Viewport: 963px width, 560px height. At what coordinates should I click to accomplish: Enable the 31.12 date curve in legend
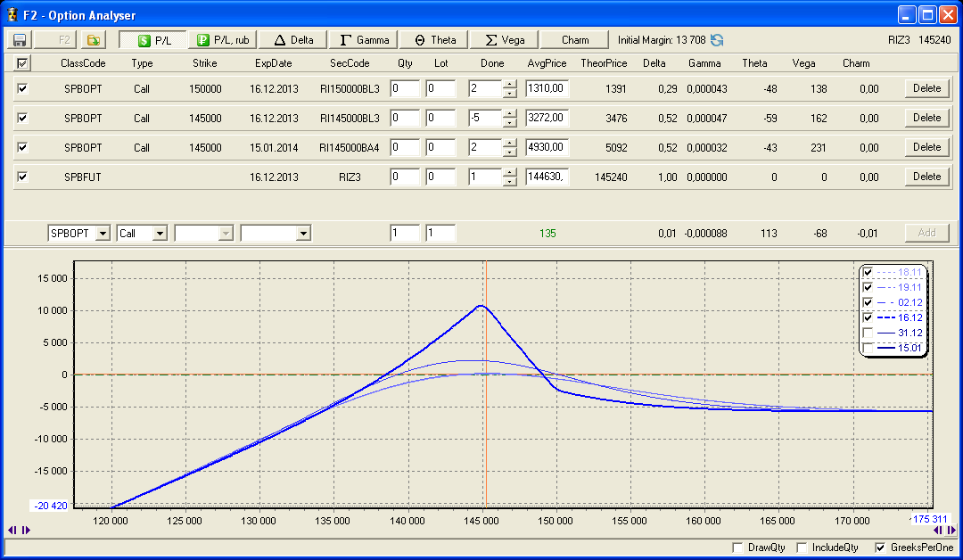[x=868, y=332]
